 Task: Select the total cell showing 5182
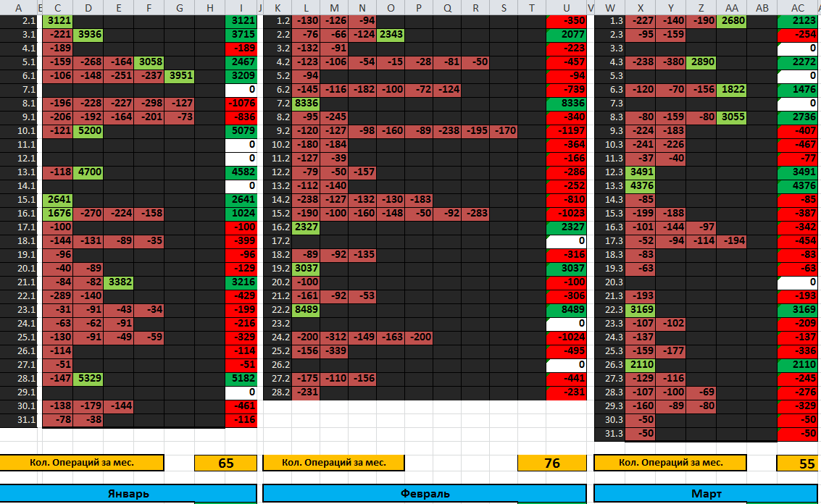241,378
